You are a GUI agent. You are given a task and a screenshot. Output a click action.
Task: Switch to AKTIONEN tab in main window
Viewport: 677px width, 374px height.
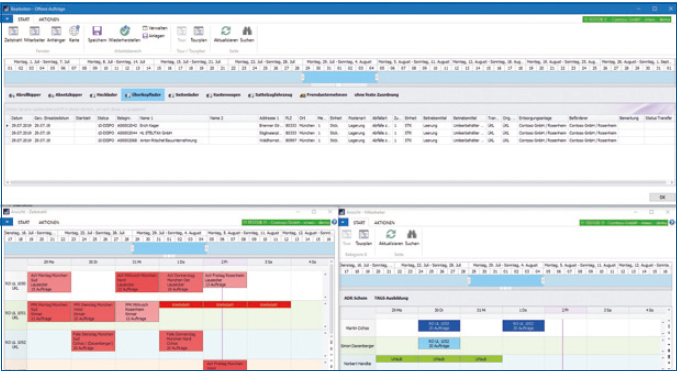(x=49, y=19)
